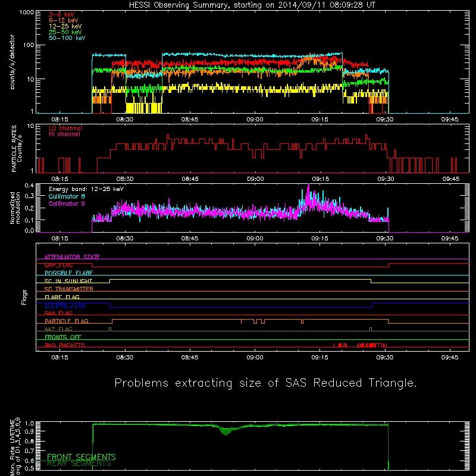Viewport: 476px width, 476px height.
Task: Click the ATTENUATOR_STATE flag label
Action: click(x=72, y=257)
